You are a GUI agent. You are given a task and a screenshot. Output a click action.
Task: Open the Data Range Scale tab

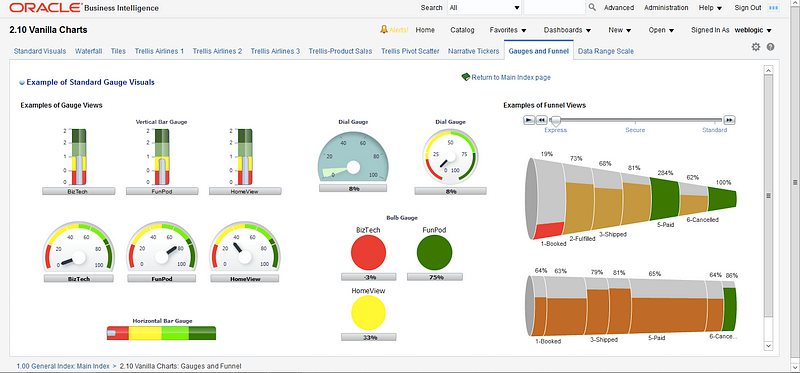click(606, 51)
